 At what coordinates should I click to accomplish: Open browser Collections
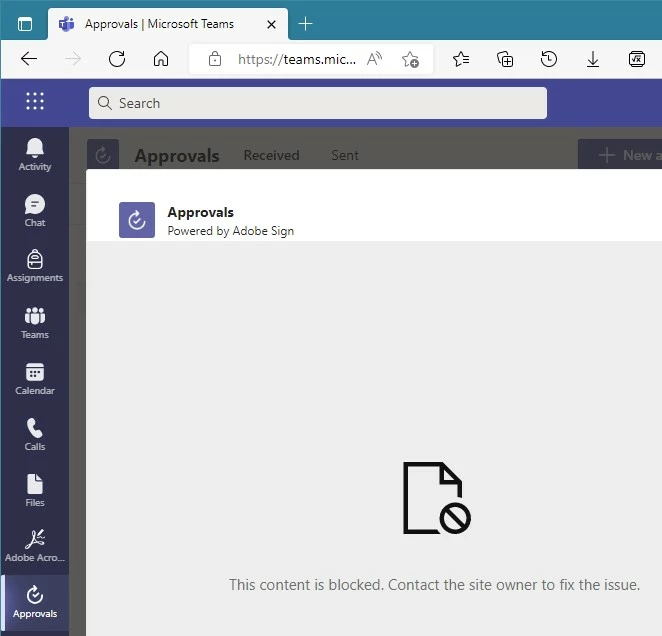(x=505, y=59)
